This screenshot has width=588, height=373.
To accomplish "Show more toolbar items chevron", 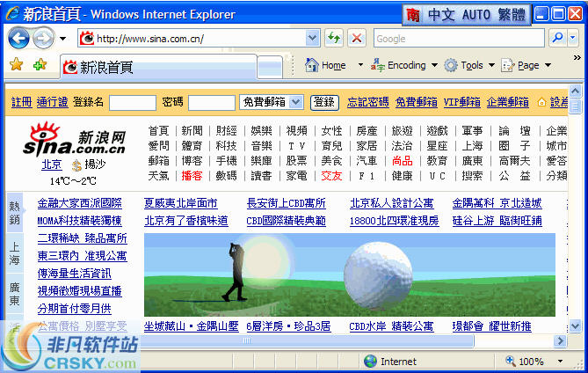I will coord(577,58).
